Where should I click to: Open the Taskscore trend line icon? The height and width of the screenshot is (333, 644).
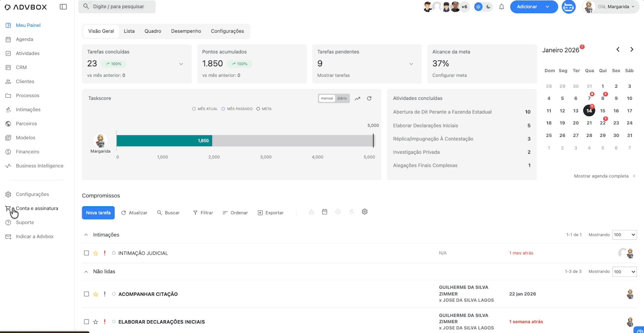[357, 98]
